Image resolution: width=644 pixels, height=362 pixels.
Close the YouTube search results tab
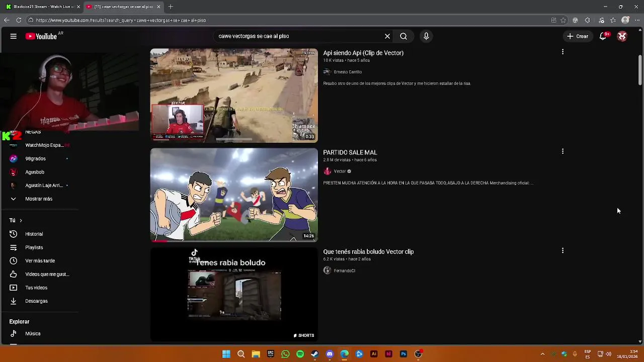coord(158,7)
